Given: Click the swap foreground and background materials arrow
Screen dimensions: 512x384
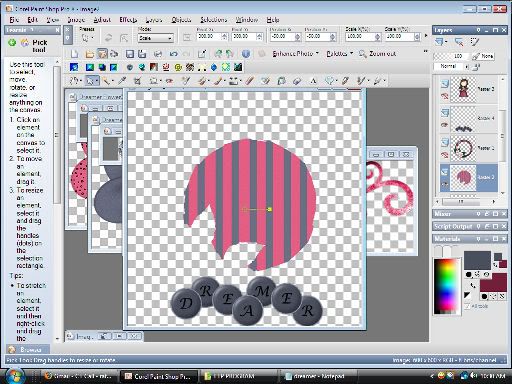Looking at the screenshot, I should pos(473,285).
